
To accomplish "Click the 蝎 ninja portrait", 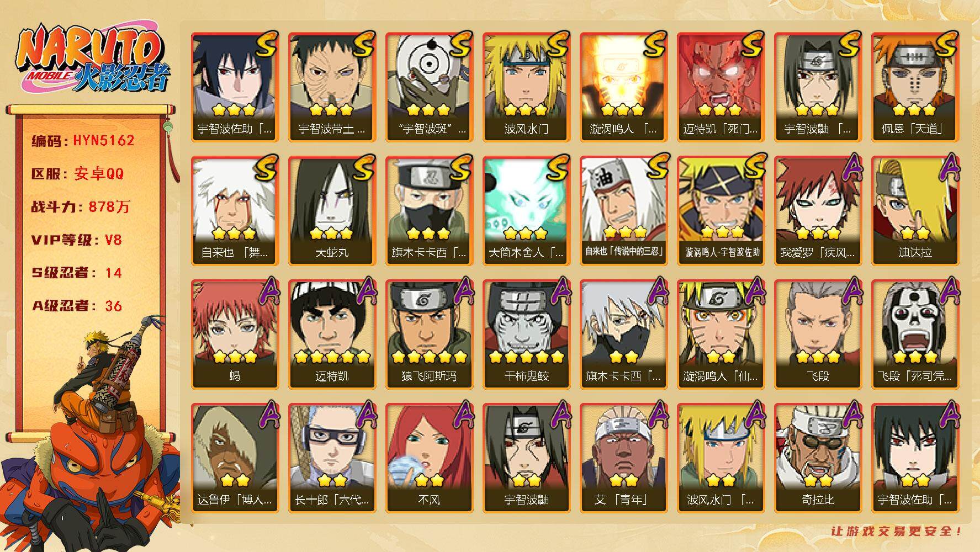I will coord(235,335).
